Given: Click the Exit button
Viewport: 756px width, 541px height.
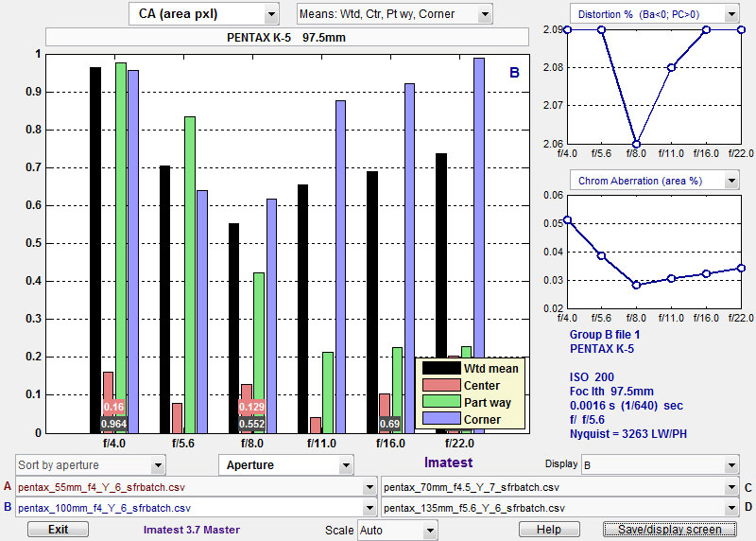Looking at the screenshot, I should [58, 530].
